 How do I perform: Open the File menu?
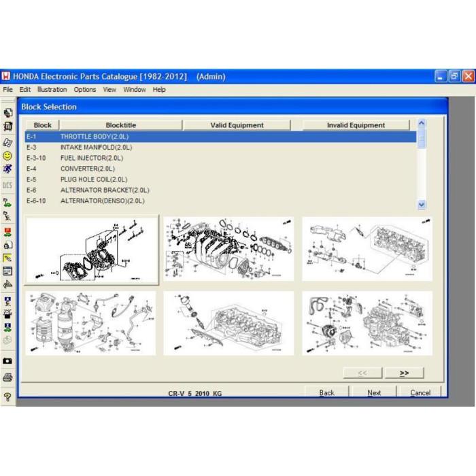click(x=7, y=90)
